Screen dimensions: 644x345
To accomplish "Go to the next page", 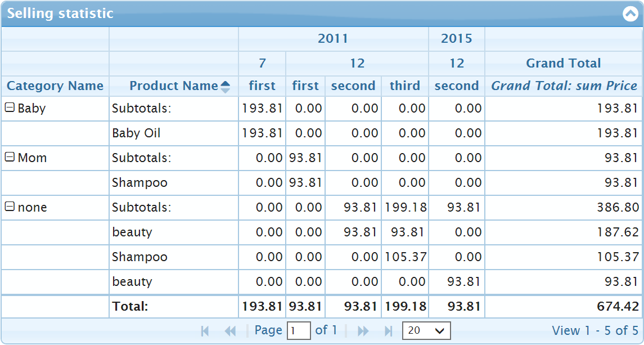I will click(x=363, y=330).
